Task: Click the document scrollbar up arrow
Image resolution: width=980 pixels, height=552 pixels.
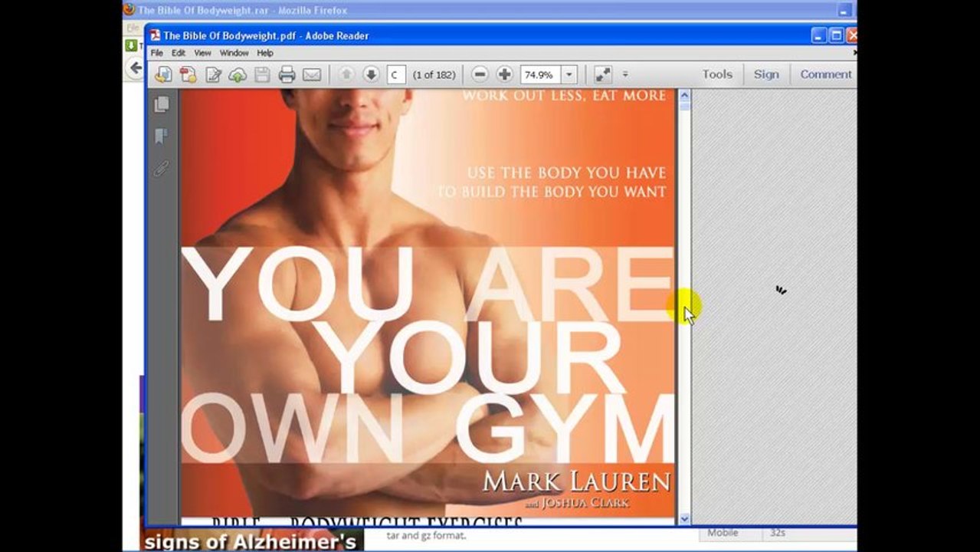Action: point(684,97)
